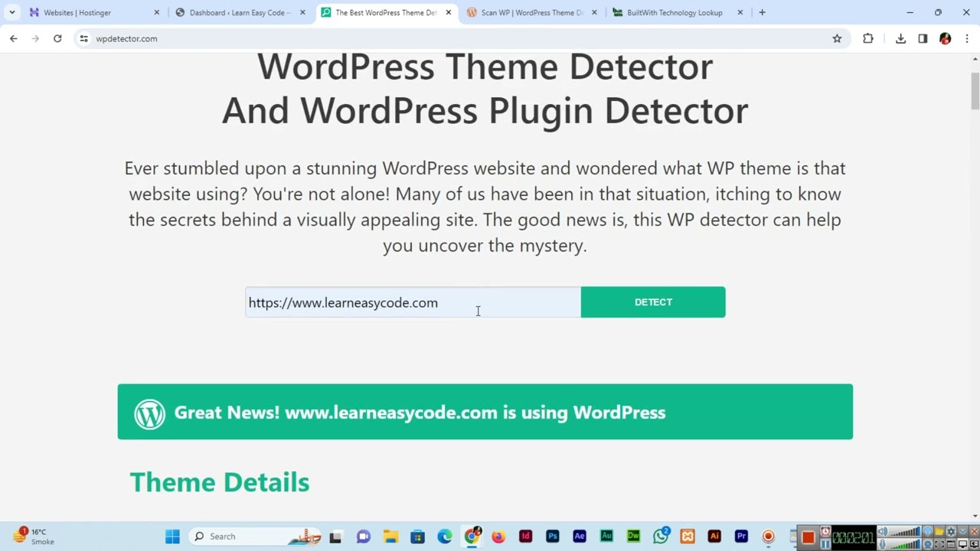Open site information icon in address bar
This screenshot has width=980, height=551.
coord(83,38)
